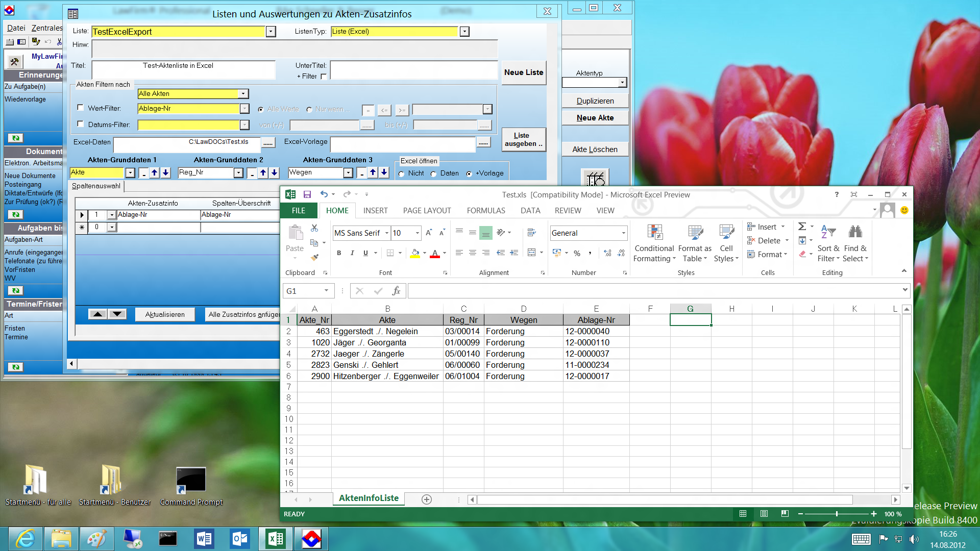Click the Excel zoom slider handle
This screenshot has height=551, width=980.
coord(837,514)
